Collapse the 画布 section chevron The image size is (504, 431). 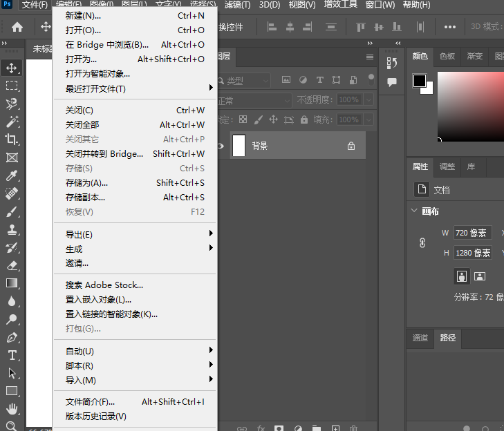point(414,211)
